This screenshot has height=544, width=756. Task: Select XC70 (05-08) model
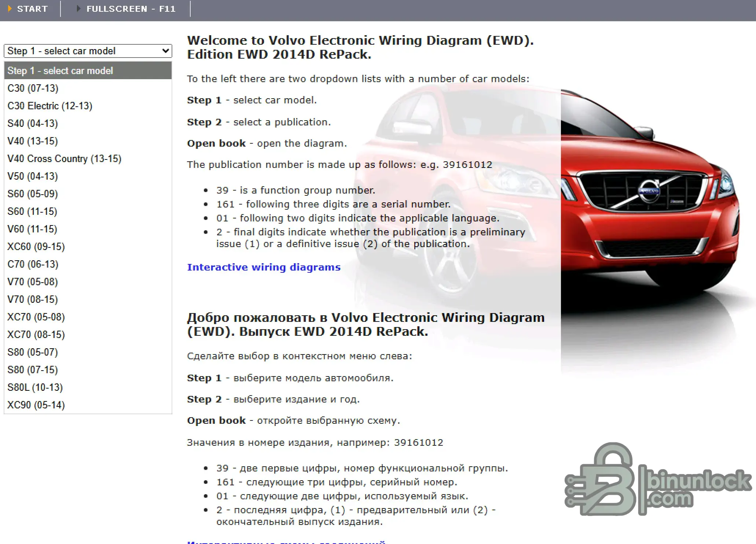[88, 317]
